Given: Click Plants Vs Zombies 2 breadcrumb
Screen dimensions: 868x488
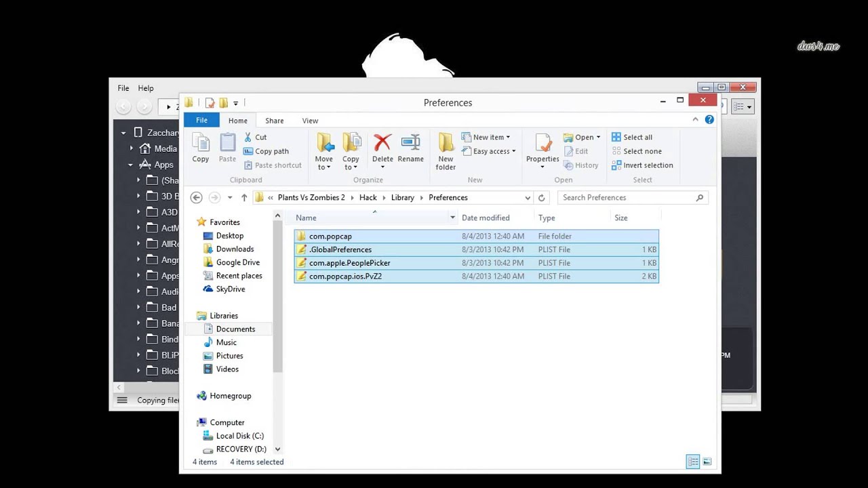Looking at the screenshot, I should point(311,197).
